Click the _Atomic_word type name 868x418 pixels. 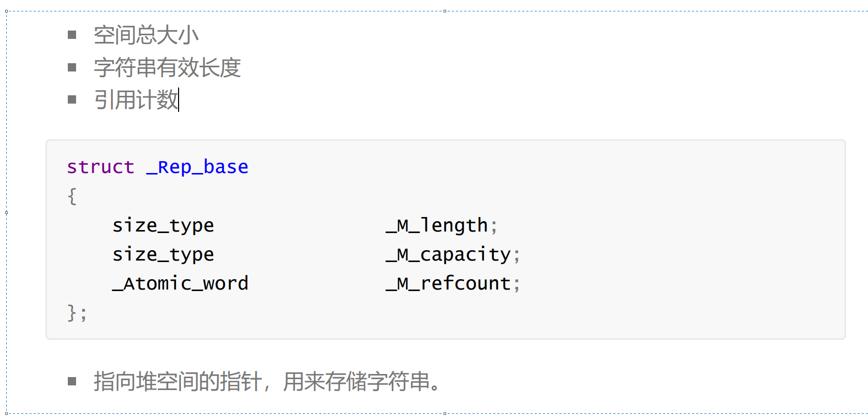point(180,283)
